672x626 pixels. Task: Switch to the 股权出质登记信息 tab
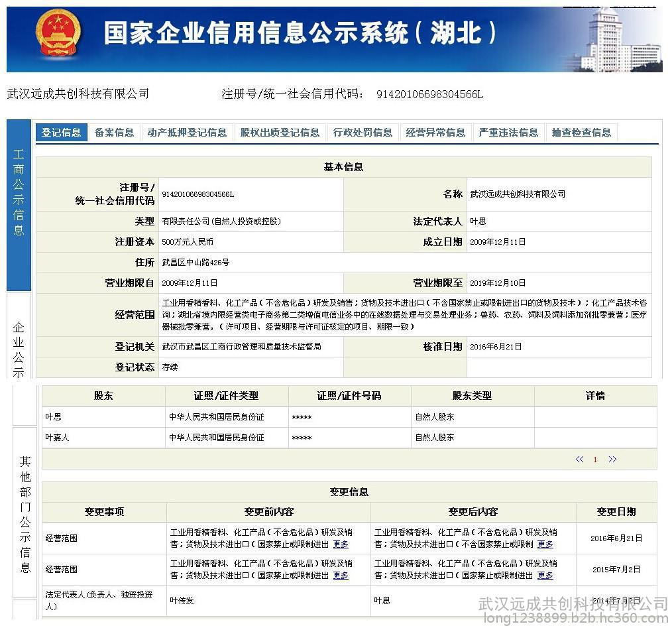click(280, 133)
